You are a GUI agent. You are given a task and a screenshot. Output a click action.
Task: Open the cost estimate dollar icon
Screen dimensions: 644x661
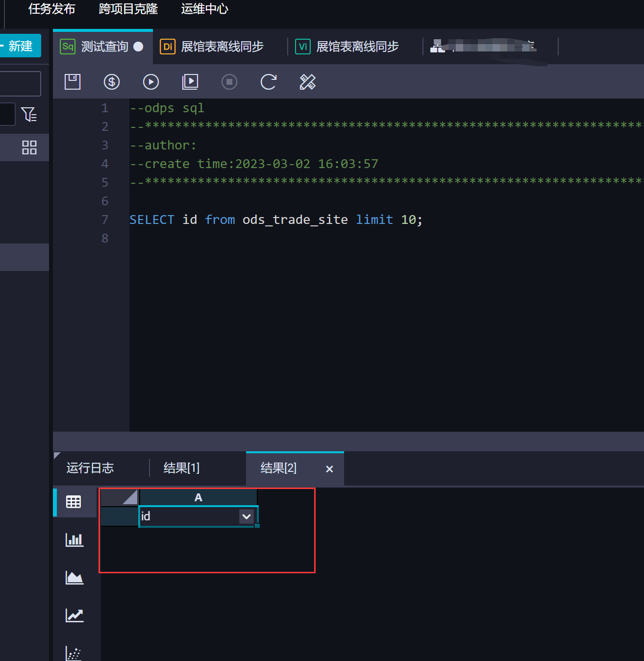[x=112, y=82]
